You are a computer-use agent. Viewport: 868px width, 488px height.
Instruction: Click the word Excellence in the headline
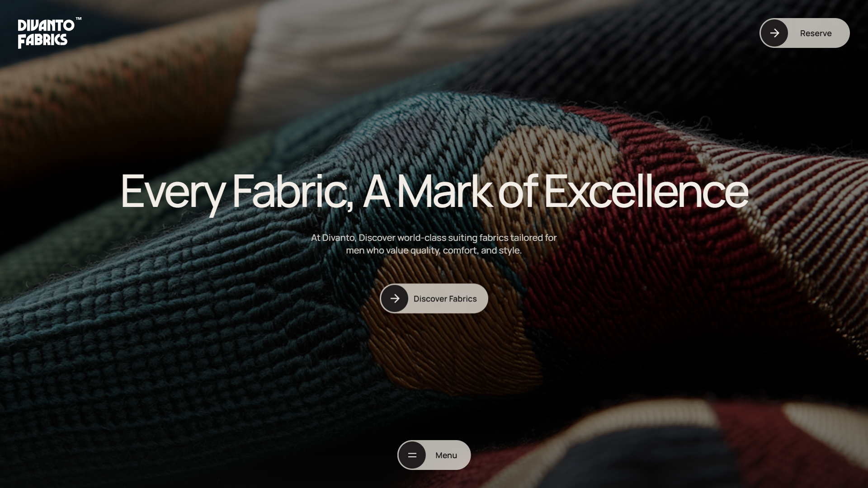point(646,191)
